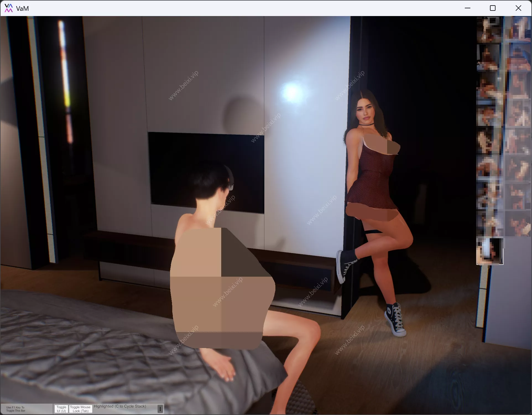The height and width of the screenshot is (415, 532).
Task: Close the VaM window
Action: click(518, 8)
